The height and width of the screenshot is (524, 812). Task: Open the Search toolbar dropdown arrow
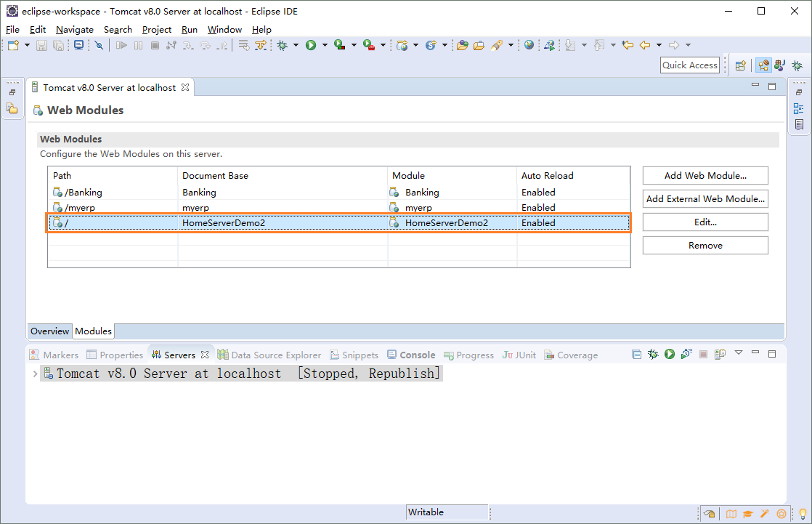511,45
